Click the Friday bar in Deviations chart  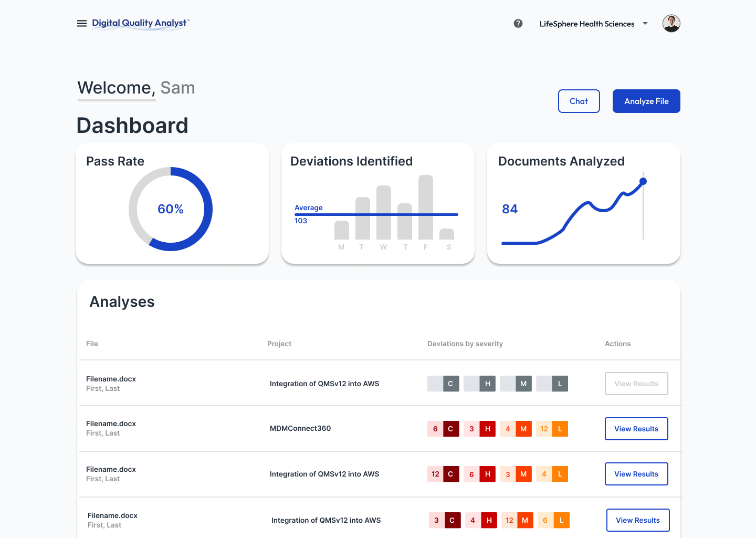click(425, 208)
